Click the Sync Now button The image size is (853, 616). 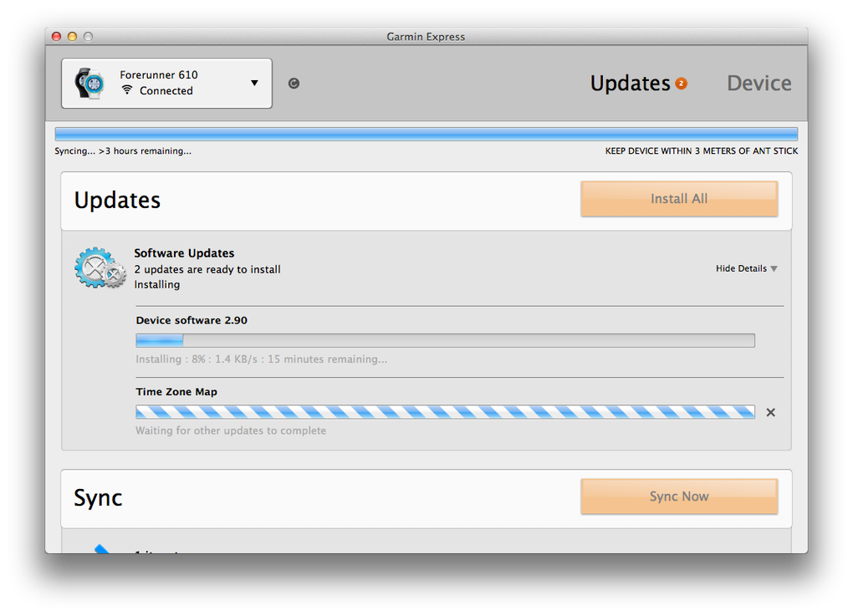[679, 496]
